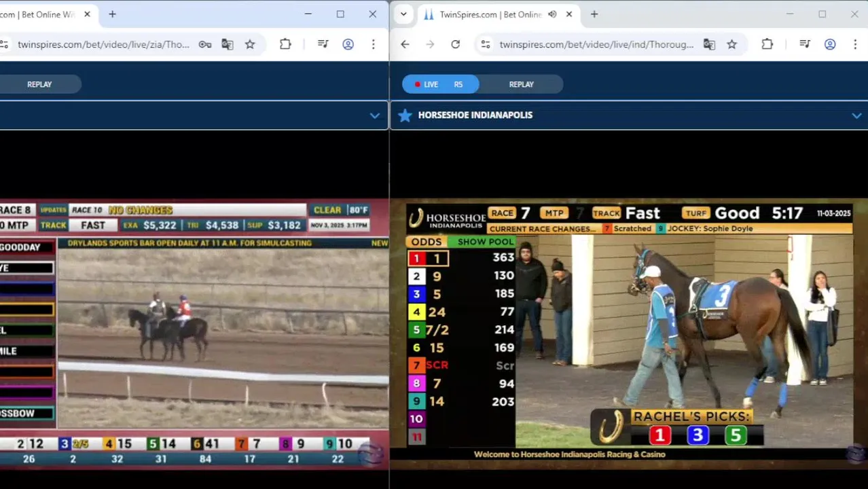Bookmark page with star in right window

pos(731,44)
